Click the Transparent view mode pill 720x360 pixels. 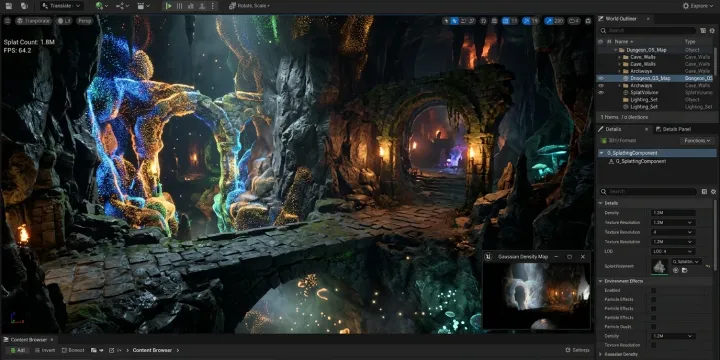pyautogui.click(x=33, y=21)
